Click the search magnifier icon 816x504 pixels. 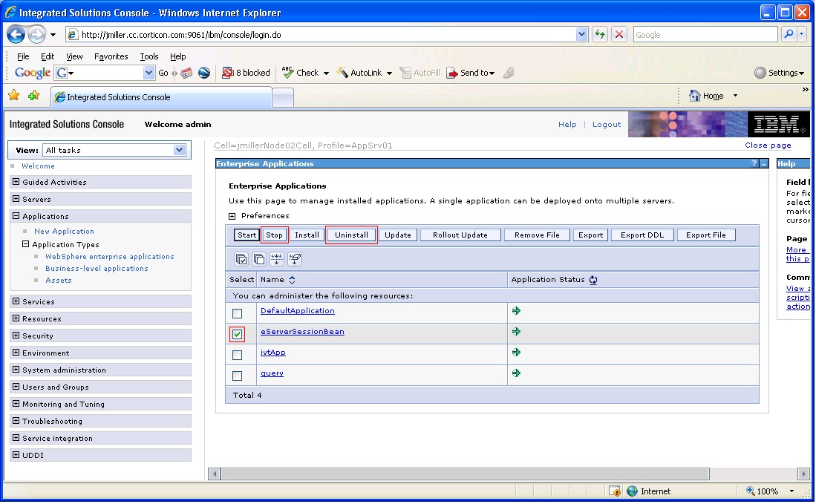point(789,35)
